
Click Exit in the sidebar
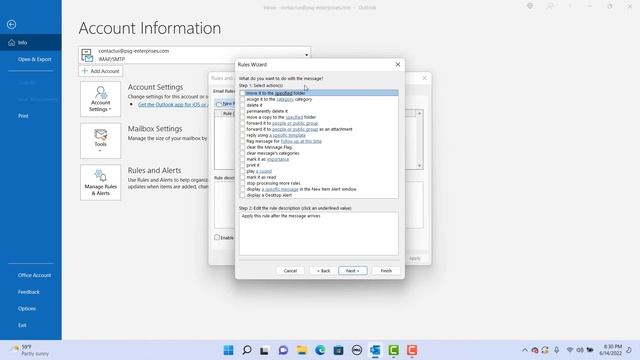click(22, 325)
